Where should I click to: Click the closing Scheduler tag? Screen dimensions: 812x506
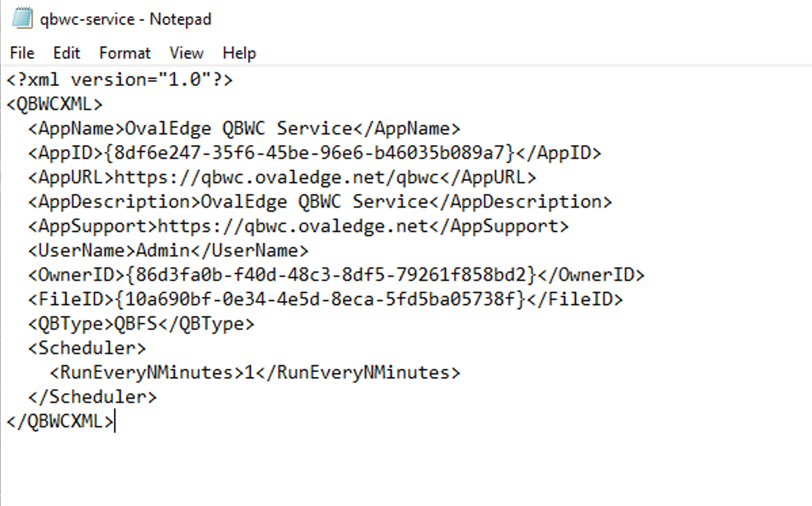point(92,397)
